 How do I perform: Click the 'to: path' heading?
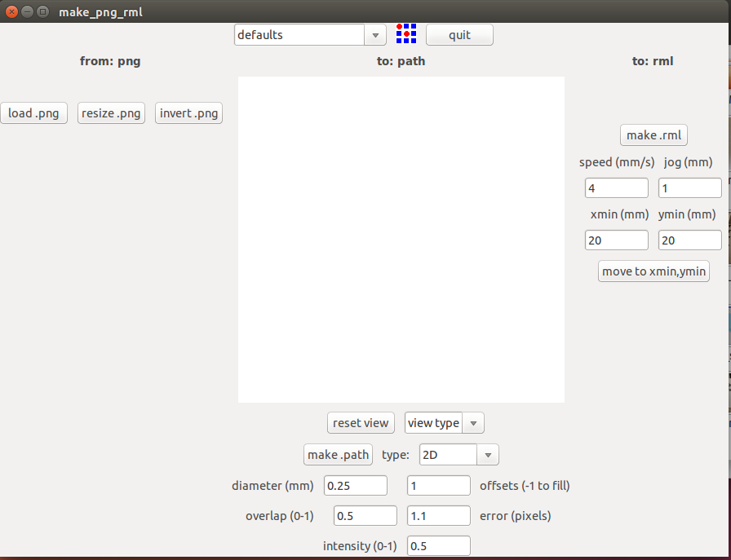(x=401, y=61)
